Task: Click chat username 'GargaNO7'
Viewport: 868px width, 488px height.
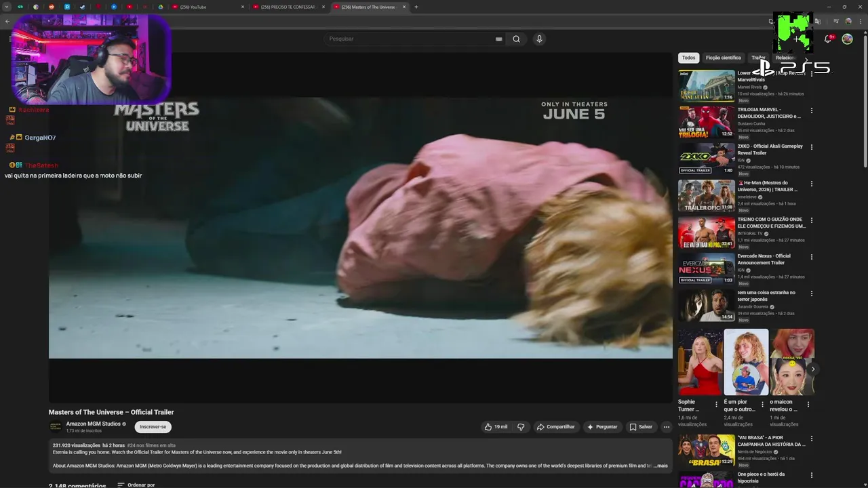Action: click(40, 138)
